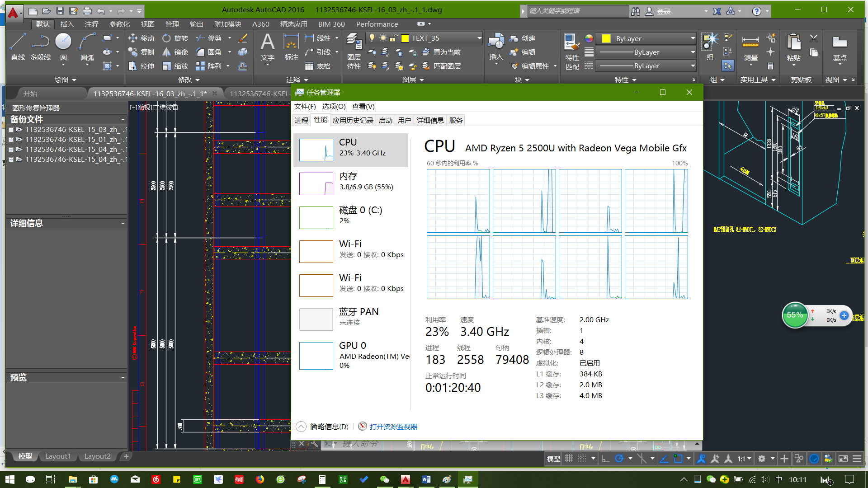Toggle polar tracking in status bar
Screen dimensions: 868x488
click(619, 459)
